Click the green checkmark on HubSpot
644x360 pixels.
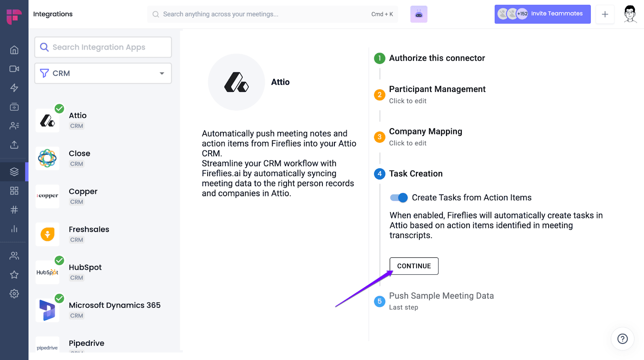59,260
